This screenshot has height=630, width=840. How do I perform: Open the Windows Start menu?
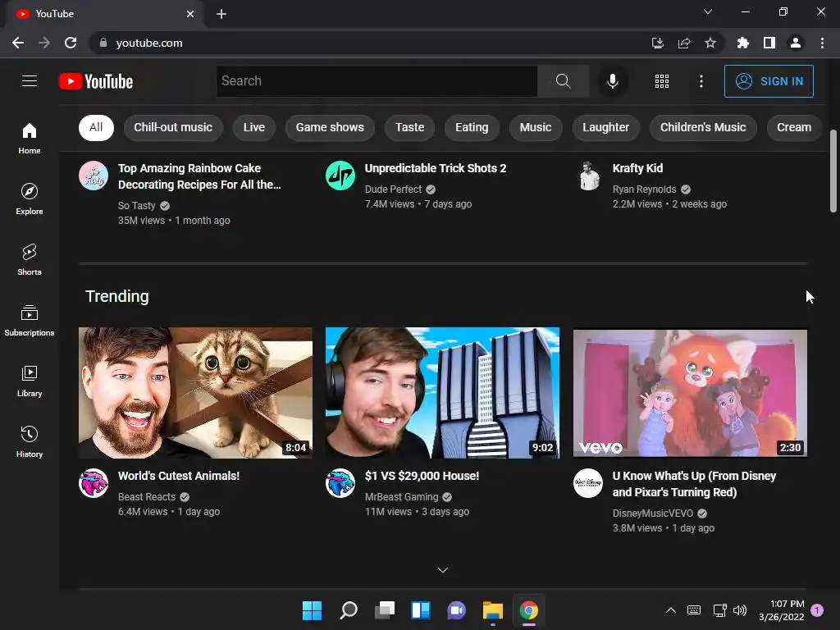coord(312,610)
